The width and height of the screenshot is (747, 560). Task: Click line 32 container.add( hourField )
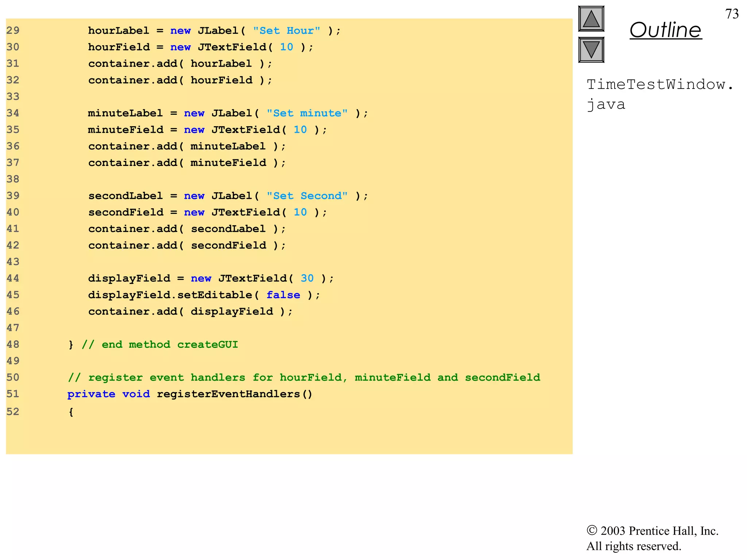[180, 80]
